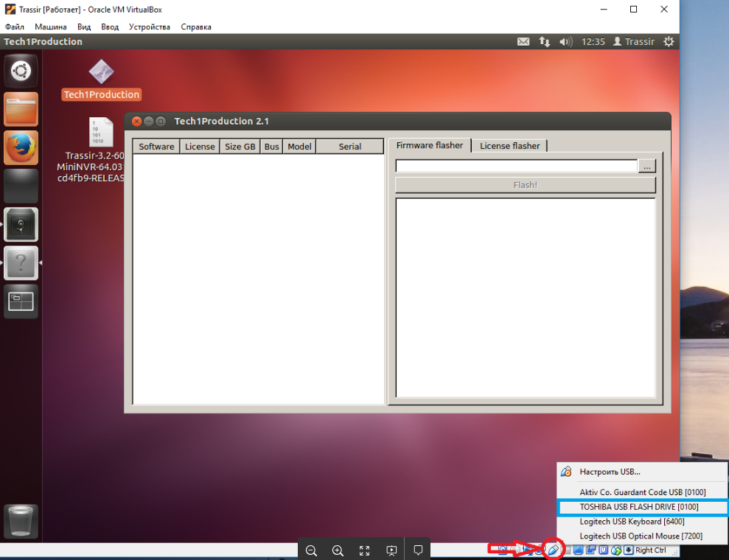Sort by the License column header
The height and width of the screenshot is (560, 729).
click(200, 147)
